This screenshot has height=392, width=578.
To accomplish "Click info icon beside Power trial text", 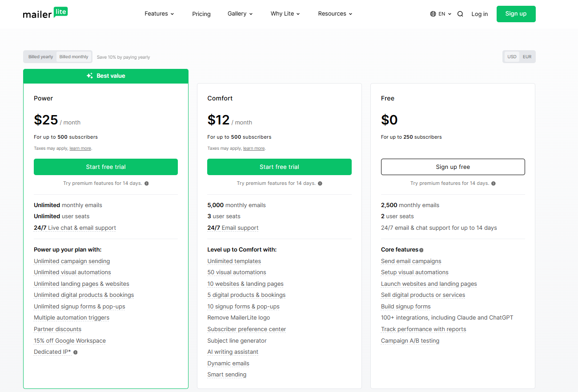I will tap(147, 183).
